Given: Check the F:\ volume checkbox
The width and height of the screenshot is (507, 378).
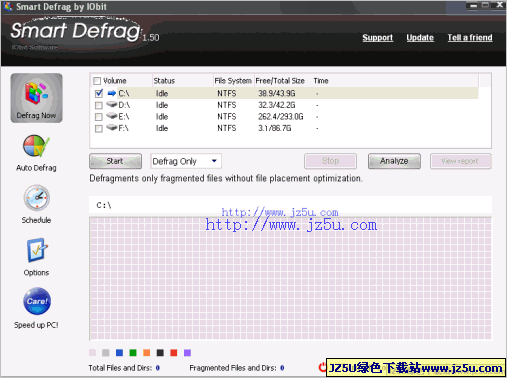Looking at the screenshot, I should (99, 129).
